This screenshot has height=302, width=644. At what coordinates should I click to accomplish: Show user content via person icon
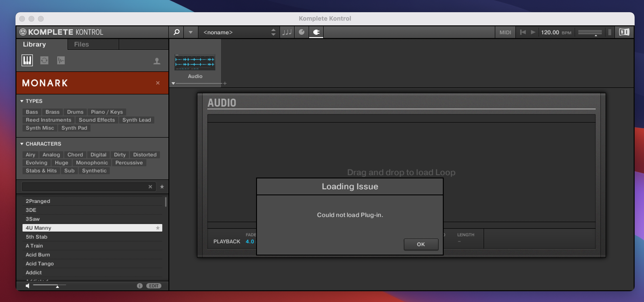pyautogui.click(x=157, y=61)
